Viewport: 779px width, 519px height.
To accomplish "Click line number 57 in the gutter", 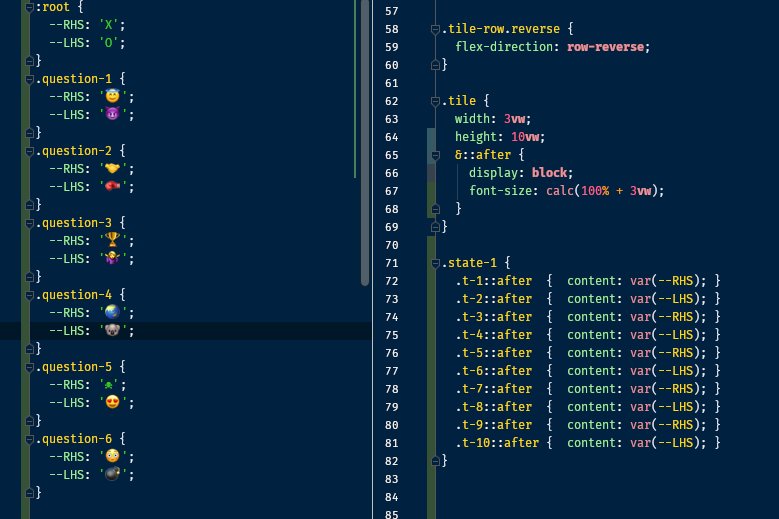I will (x=391, y=11).
